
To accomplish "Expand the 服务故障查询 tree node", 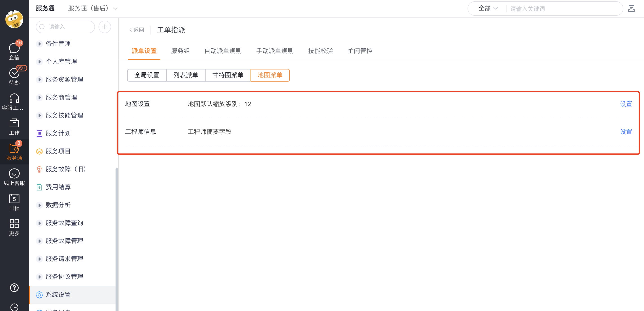I will tap(39, 223).
